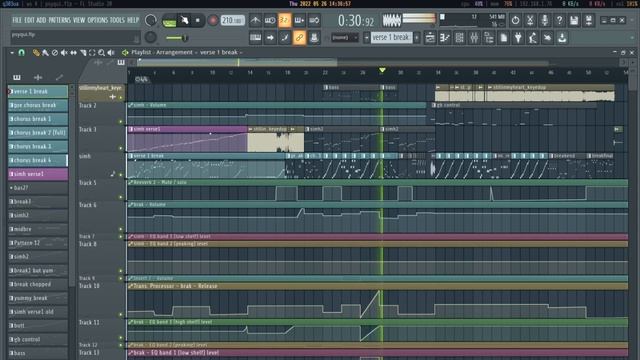Select 'pre chorus break' in the picker
This screenshot has width=640, height=360.
click(x=38, y=105)
